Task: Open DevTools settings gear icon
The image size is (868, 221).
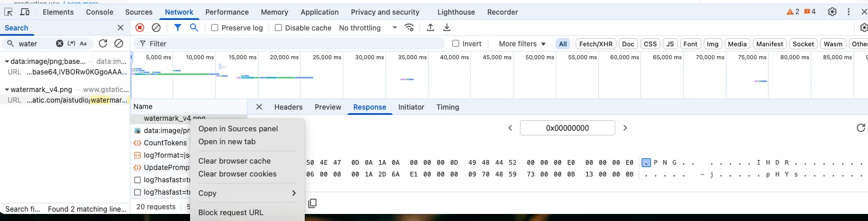Action: pyautogui.click(x=832, y=12)
